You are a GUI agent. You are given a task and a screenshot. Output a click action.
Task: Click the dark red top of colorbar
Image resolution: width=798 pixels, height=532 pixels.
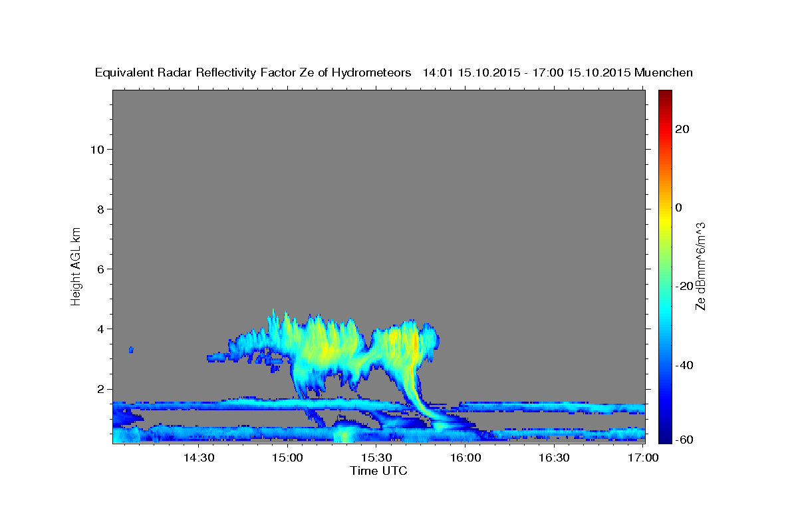click(x=664, y=94)
